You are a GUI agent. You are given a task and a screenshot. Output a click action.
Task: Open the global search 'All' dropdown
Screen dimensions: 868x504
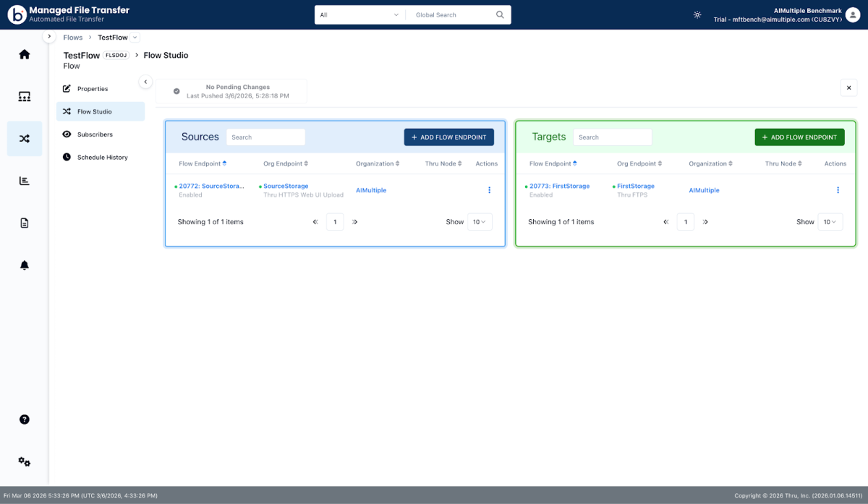tap(359, 14)
